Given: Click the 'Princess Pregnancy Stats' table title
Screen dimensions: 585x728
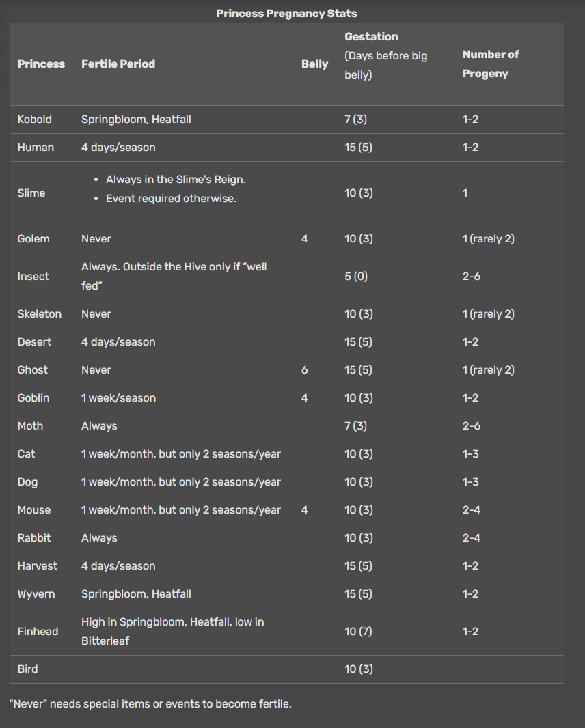Looking at the screenshot, I should point(286,14).
